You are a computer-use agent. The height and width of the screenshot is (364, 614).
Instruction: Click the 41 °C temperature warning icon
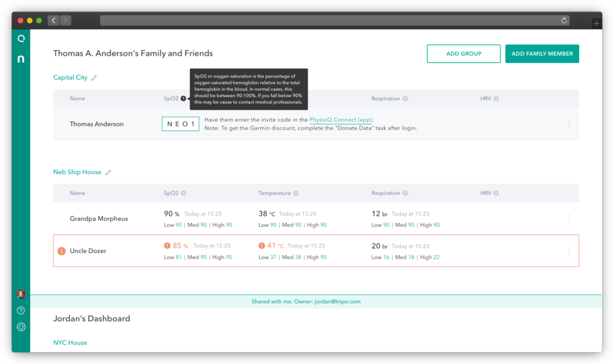pos(261,246)
